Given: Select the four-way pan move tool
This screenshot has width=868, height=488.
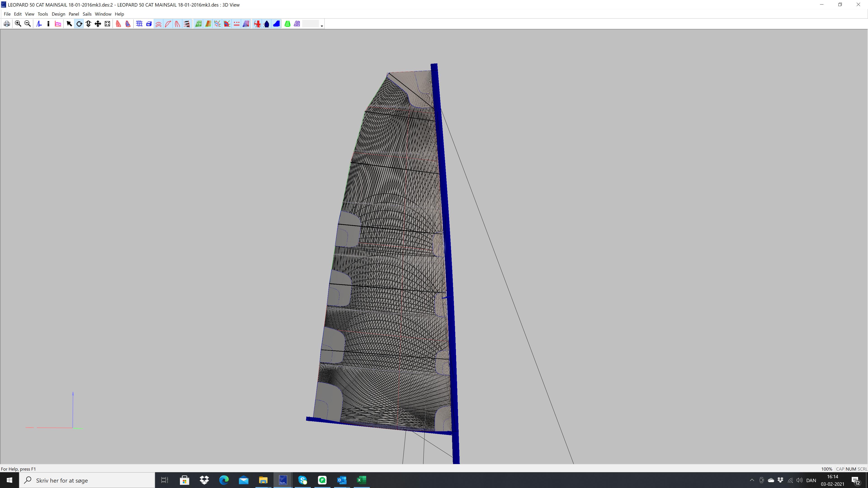Looking at the screenshot, I should (98, 23).
